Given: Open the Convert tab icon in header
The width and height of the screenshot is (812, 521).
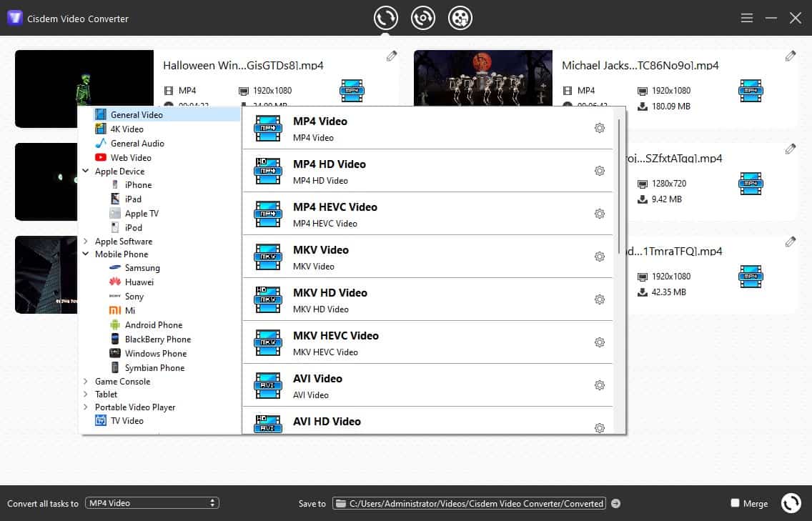Looking at the screenshot, I should [x=386, y=18].
